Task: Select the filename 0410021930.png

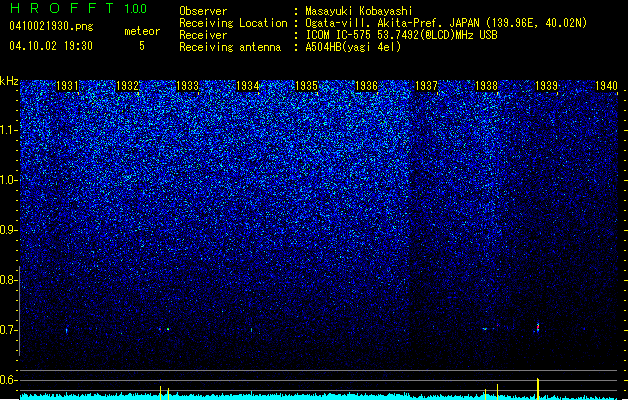Action: pos(51,26)
